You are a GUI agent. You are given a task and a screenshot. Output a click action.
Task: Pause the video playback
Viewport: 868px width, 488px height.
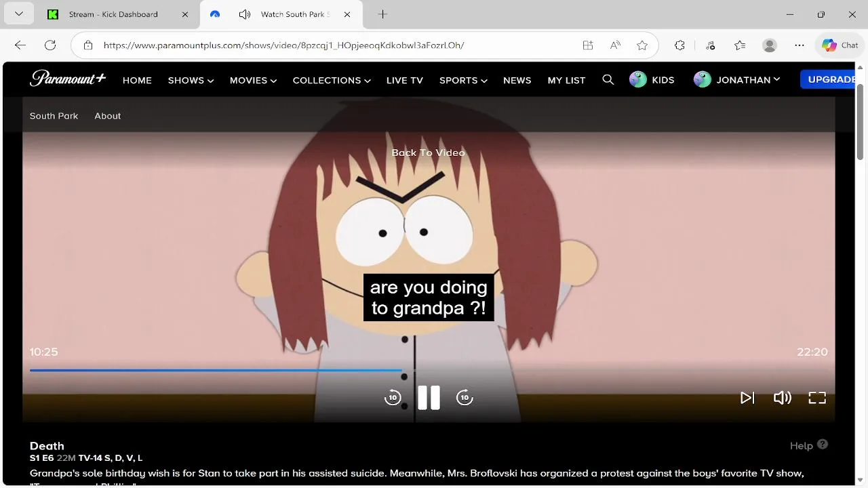429,398
